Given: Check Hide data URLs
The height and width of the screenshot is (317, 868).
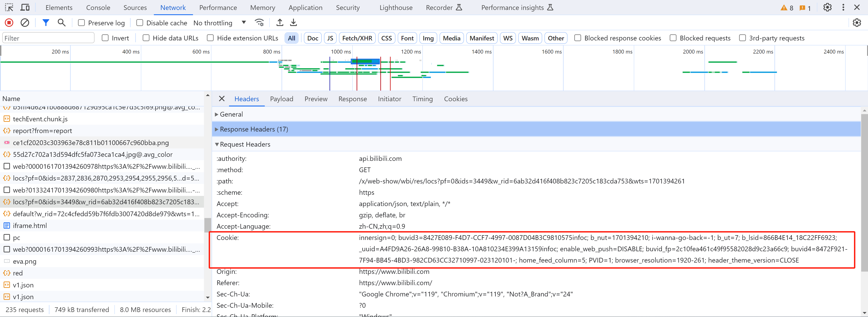Looking at the screenshot, I should click(x=146, y=38).
